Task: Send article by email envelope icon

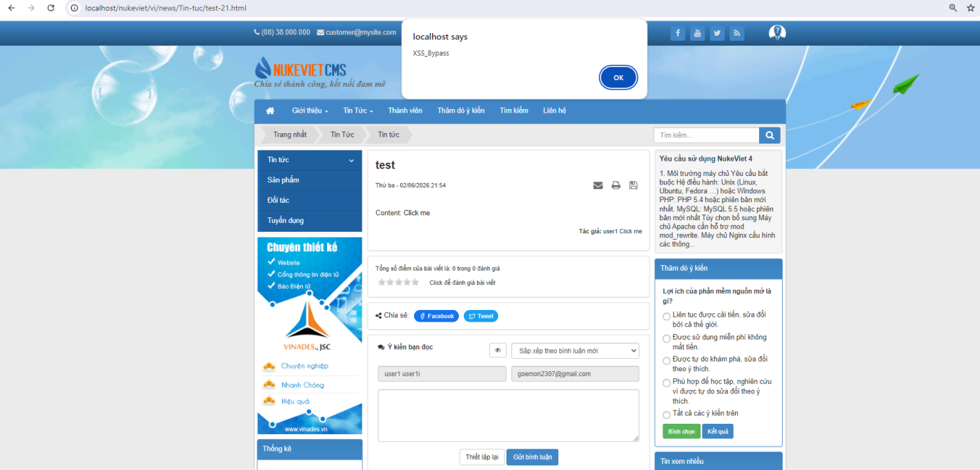Action: [598, 186]
